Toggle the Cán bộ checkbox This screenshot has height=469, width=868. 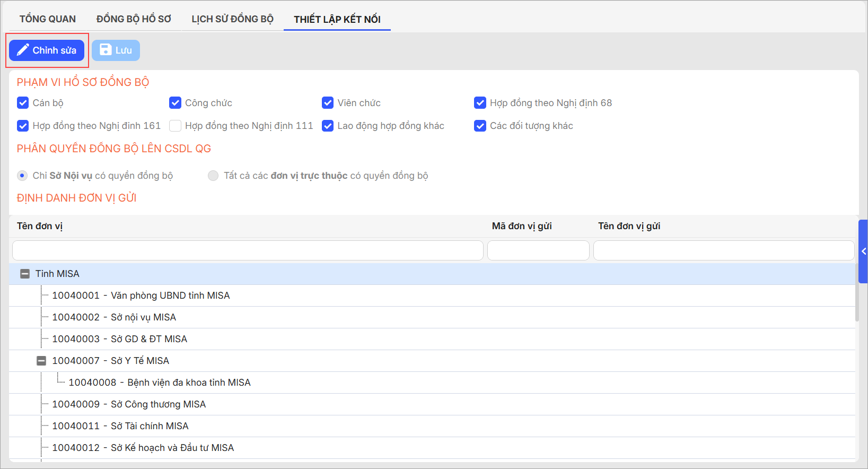click(23, 103)
